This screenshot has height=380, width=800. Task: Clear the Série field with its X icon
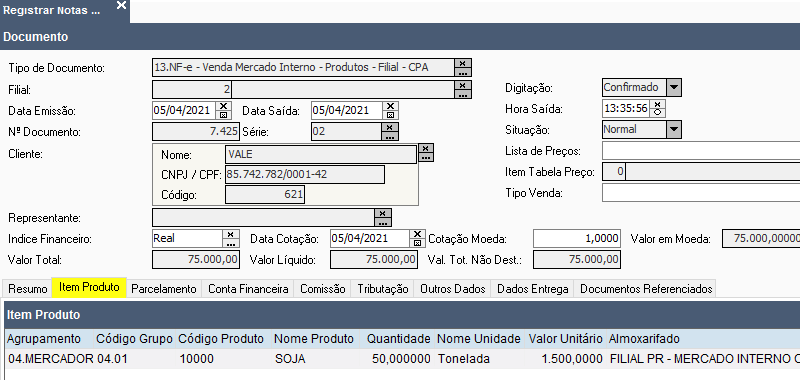[390, 128]
